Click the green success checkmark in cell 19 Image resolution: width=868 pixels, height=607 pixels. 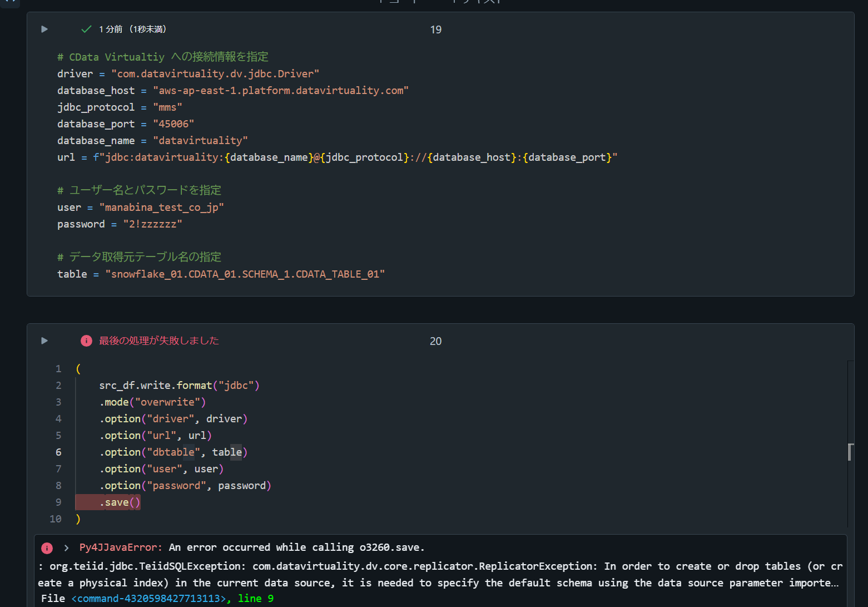point(86,29)
